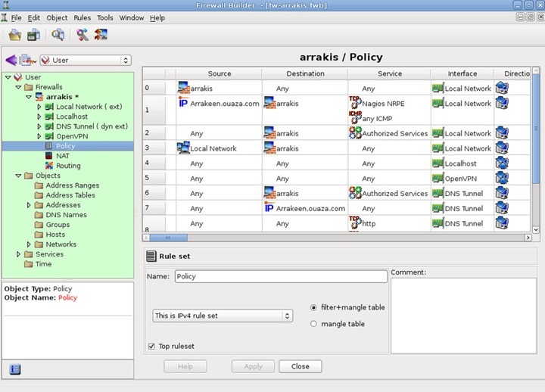This screenshot has width=545, height=392.
Task: Click the direction icon in rule 0
Action: tap(502, 88)
